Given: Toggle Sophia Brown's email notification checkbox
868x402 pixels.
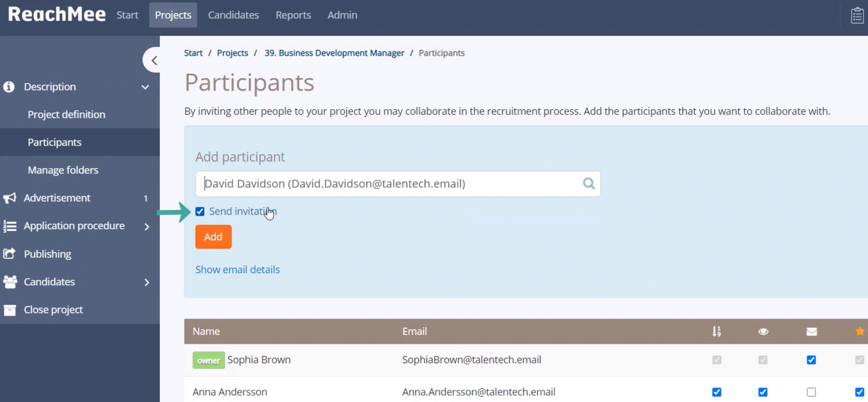Looking at the screenshot, I should point(811,360).
